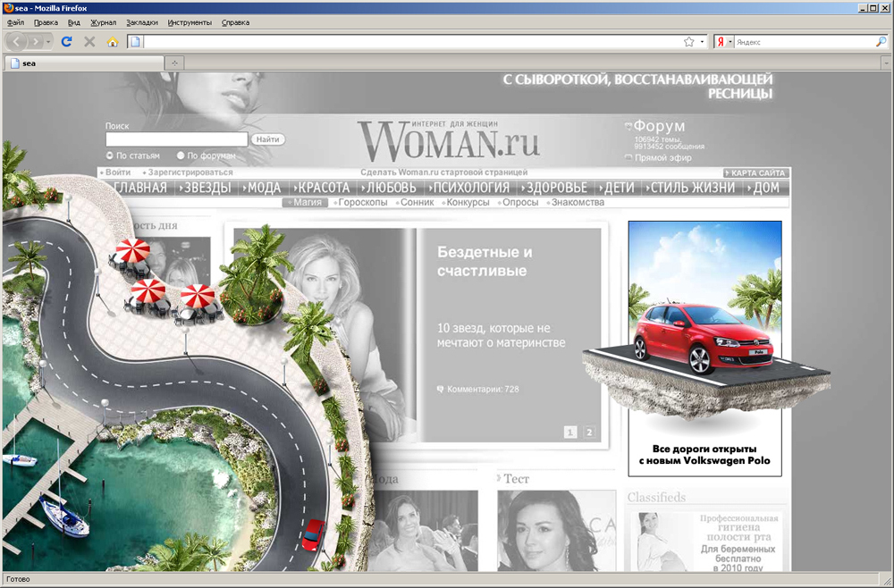
Task: Open the Знакомства submenu link
Action: (x=578, y=202)
